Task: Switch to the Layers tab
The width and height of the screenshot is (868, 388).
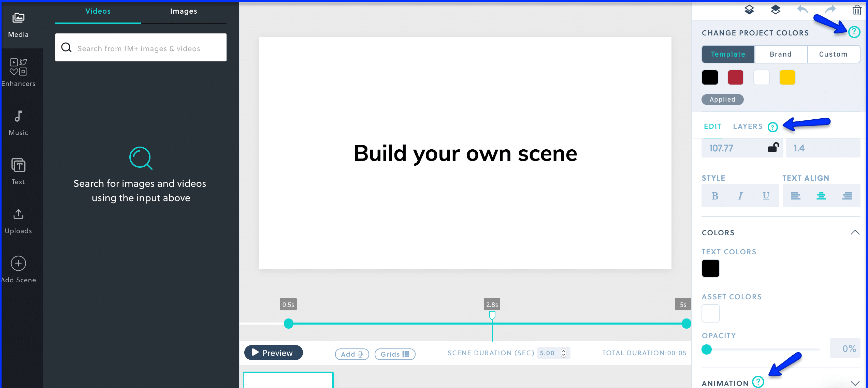Action: point(748,126)
